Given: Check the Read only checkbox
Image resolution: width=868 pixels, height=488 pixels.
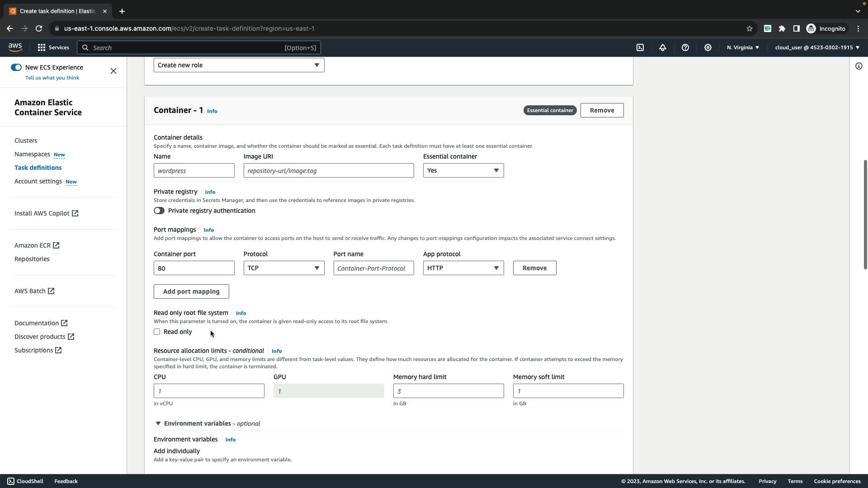Looking at the screenshot, I should point(157,332).
